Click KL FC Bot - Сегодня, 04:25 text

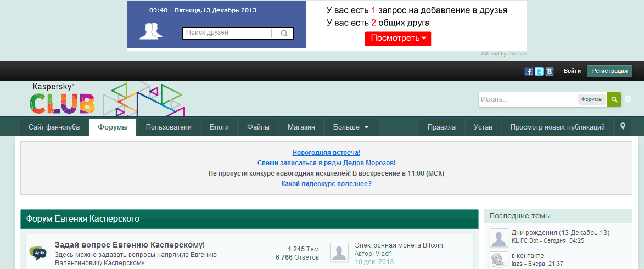click(547, 240)
